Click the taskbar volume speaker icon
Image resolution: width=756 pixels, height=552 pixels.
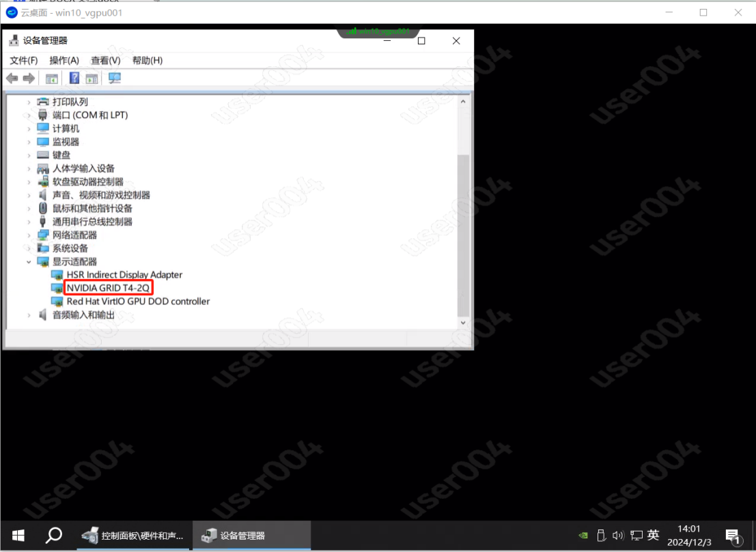pos(618,535)
